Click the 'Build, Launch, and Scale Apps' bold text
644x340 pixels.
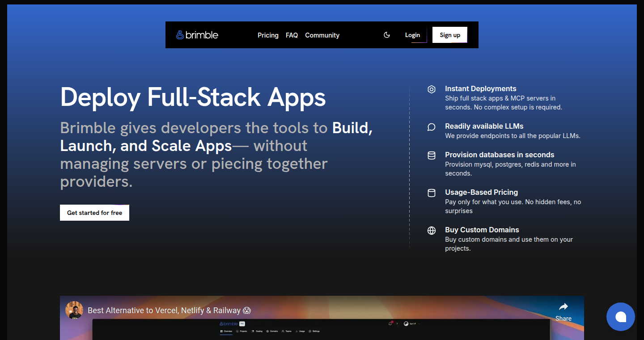tap(216, 137)
